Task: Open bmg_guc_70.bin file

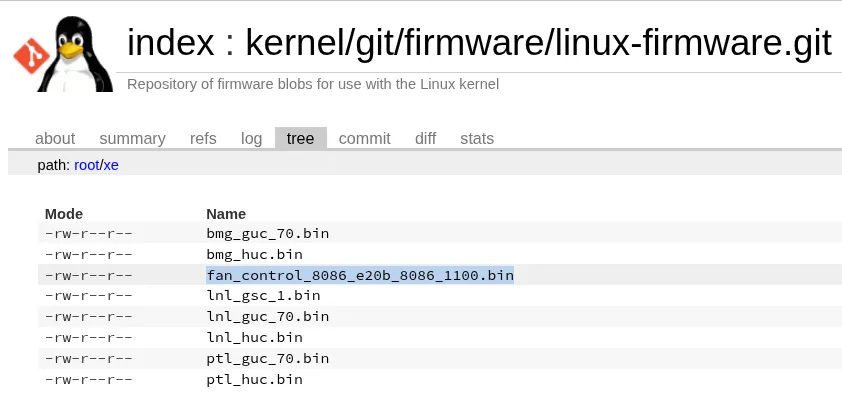Action: [267, 234]
